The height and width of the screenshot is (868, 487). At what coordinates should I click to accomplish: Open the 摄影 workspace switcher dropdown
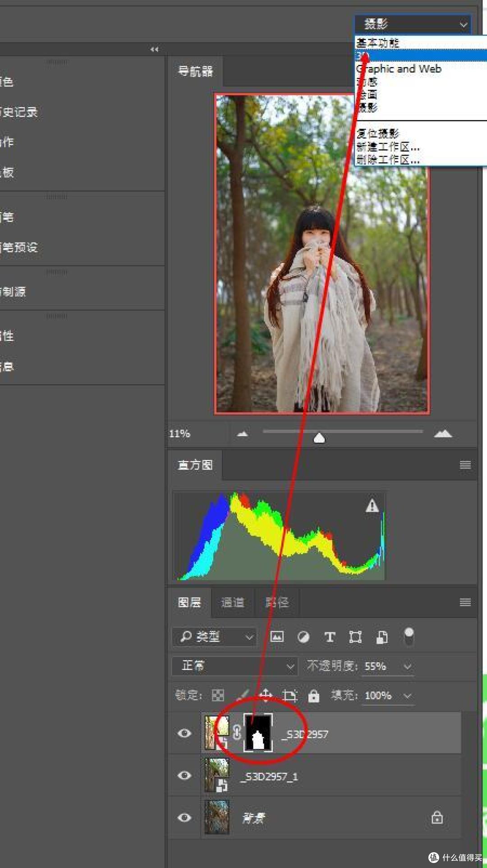(x=413, y=24)
